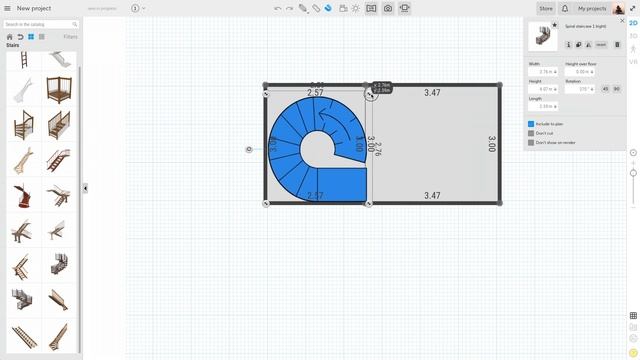The image size is (640, 360).
Task: Open the hamburger main menu
Action: 7,8
